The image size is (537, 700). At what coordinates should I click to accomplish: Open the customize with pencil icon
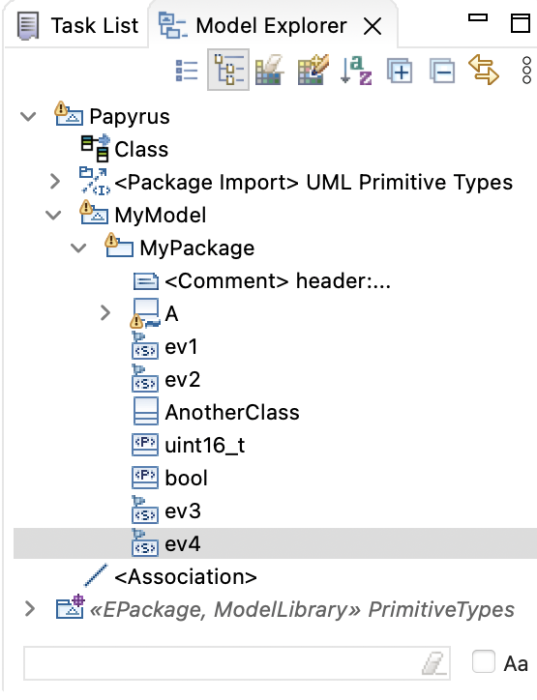(x=313, y=70)
